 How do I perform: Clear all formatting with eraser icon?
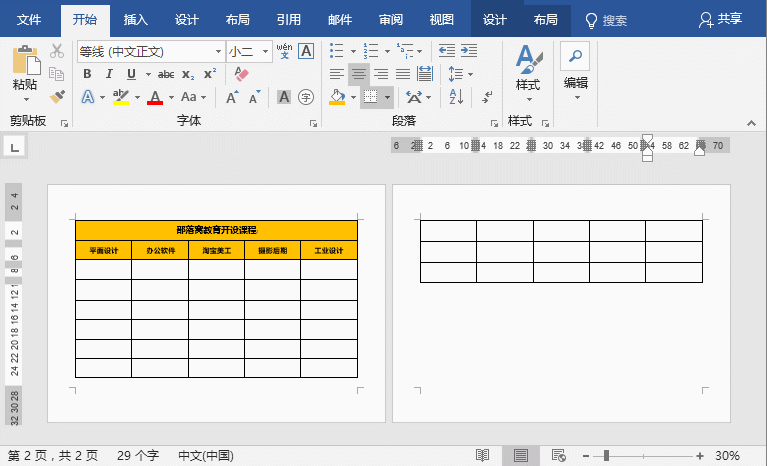click(240, 74)
